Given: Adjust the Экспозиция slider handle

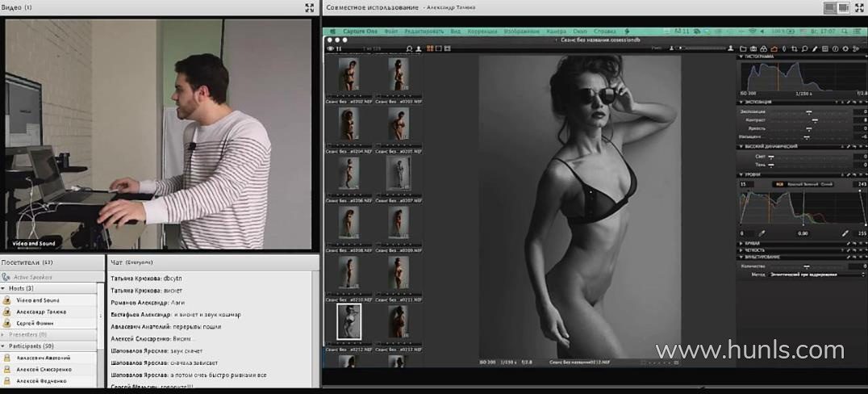Looking at the screenshot, I should tap(809, 112).
